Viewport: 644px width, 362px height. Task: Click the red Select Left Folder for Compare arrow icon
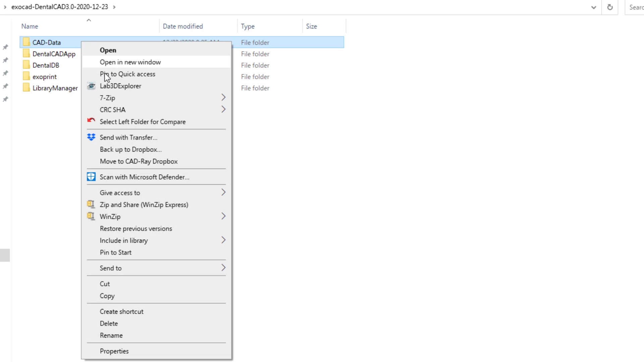pos(91,121)
